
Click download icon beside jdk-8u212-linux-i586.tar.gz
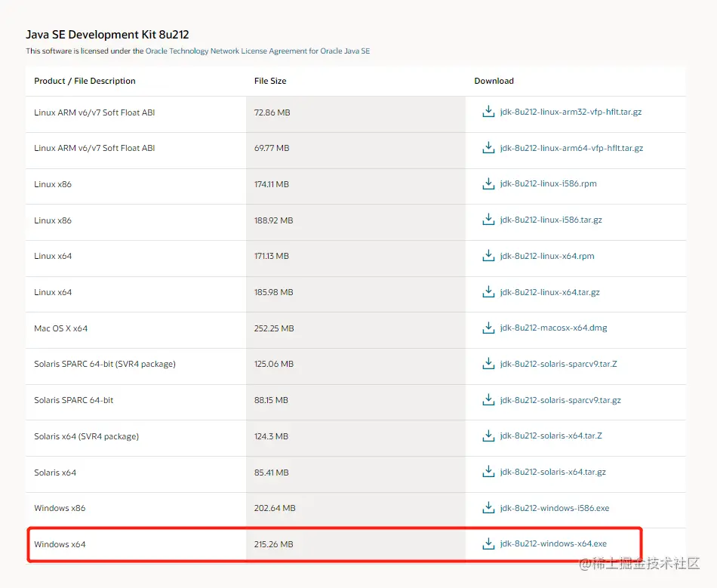488,220
